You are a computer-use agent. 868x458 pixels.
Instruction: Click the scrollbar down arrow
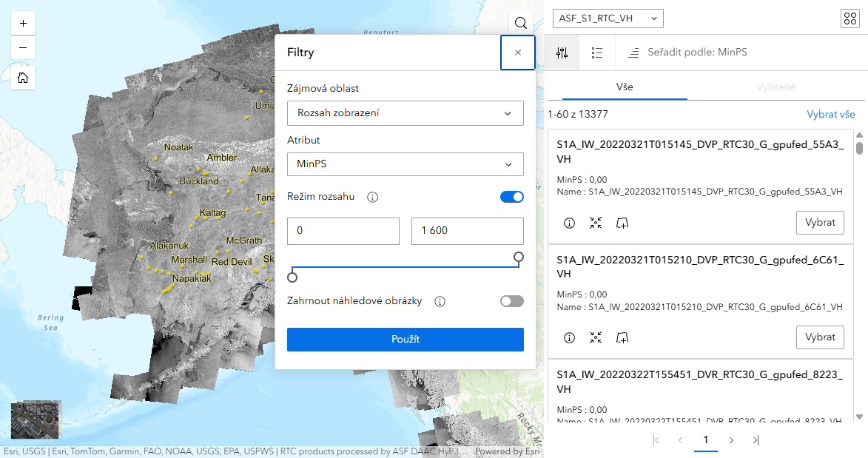coord(859,417)
